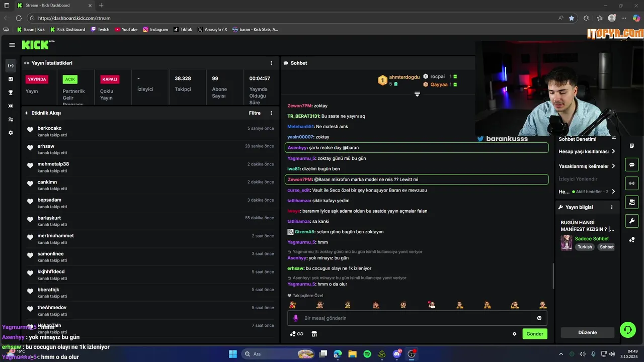Click the purple microphone icon in the message box
644x362 pixels.
(x=296, y=318)
